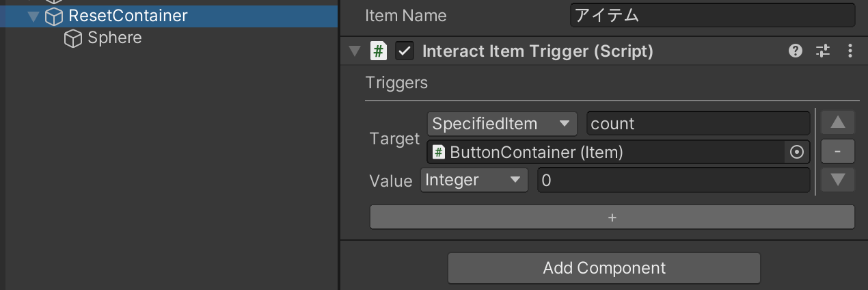The image size is (868, 290).
Task: Collapse the ResetContainer tree node
Action: click(33, 16)
